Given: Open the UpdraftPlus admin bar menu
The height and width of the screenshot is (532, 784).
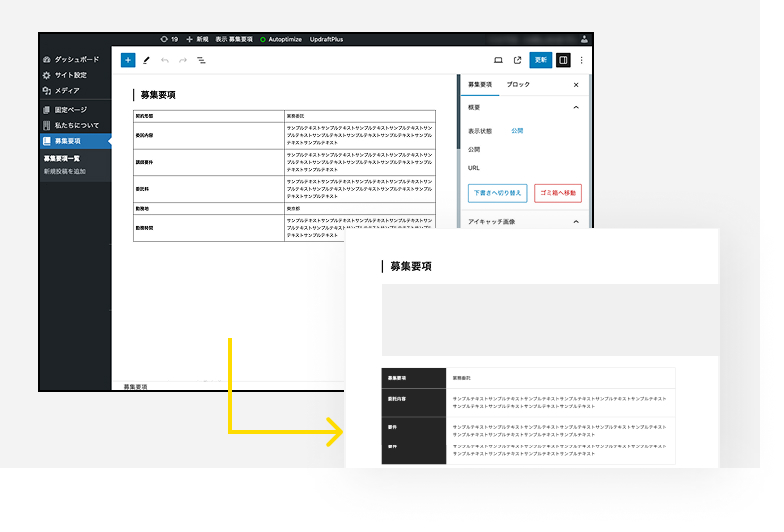Looking at the screenshot, I should point(326,39).
